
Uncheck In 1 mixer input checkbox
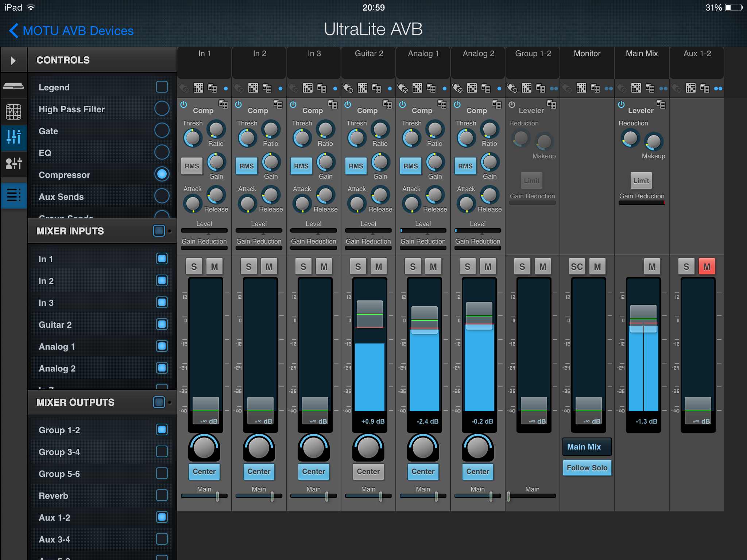(162, 259)
